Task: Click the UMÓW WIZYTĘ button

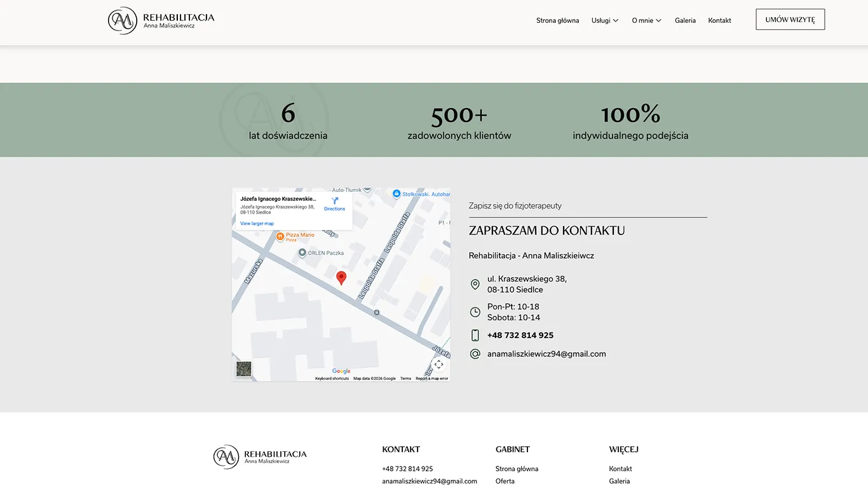Action: [x=790, y=19]
